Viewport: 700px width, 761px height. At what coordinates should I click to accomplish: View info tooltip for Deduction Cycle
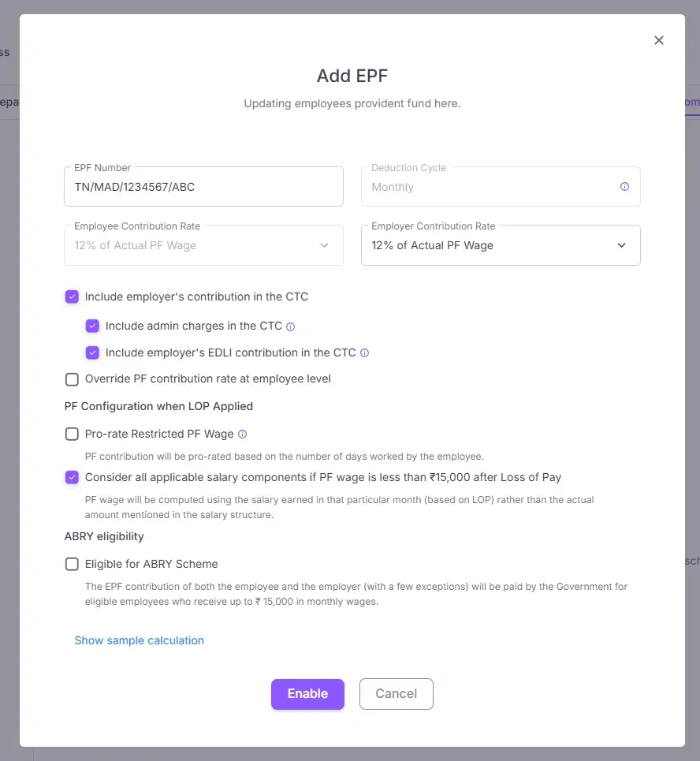[624, 186]
